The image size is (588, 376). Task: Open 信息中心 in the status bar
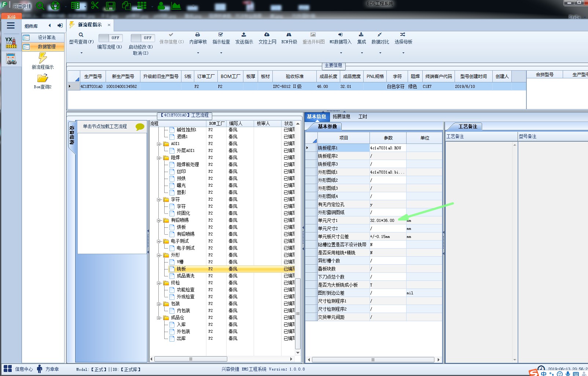click(x=18, y=369)
